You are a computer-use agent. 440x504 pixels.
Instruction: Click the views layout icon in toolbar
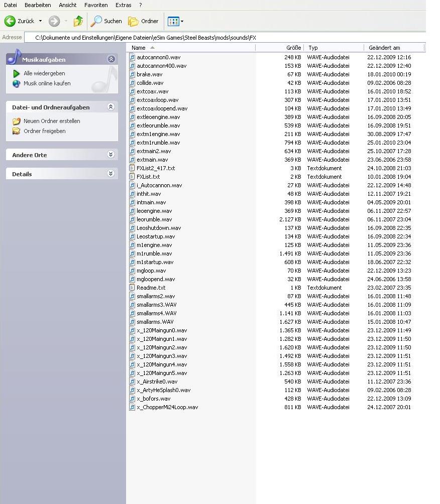point(173,21)
